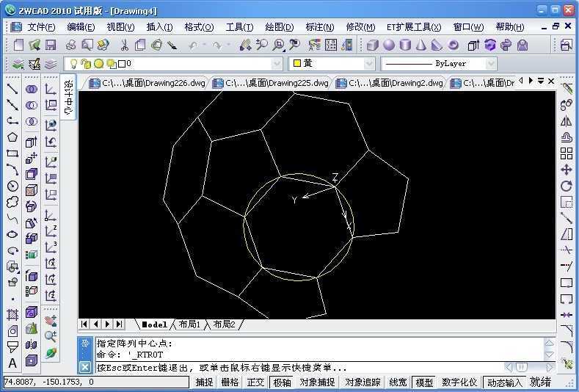The width and height of the screenshot is (579, 392).
Task: Toggle 对象追踪 object tracking
Action: pyautogui.click(x=363, y=382)
